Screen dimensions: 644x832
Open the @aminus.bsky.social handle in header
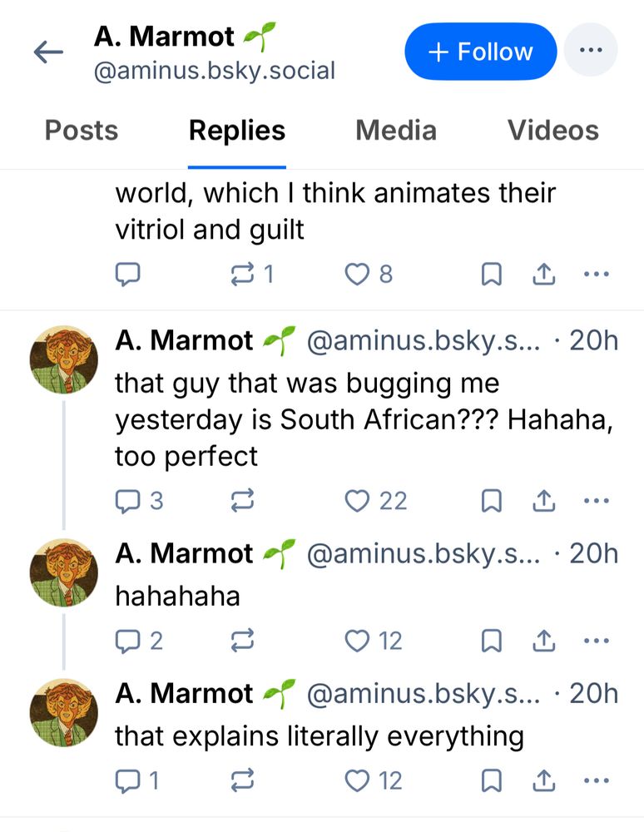point(214,72)
